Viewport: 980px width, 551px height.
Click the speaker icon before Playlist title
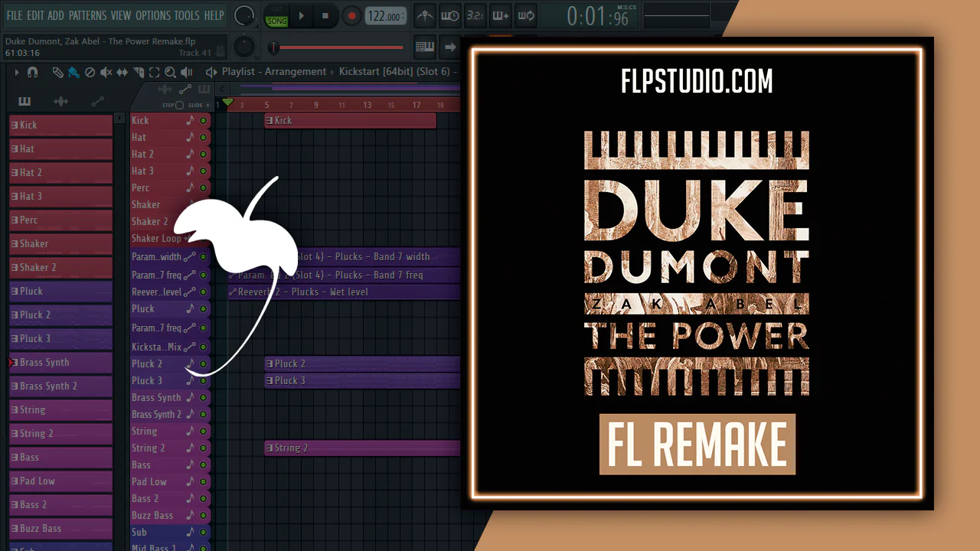coord(211,72)
